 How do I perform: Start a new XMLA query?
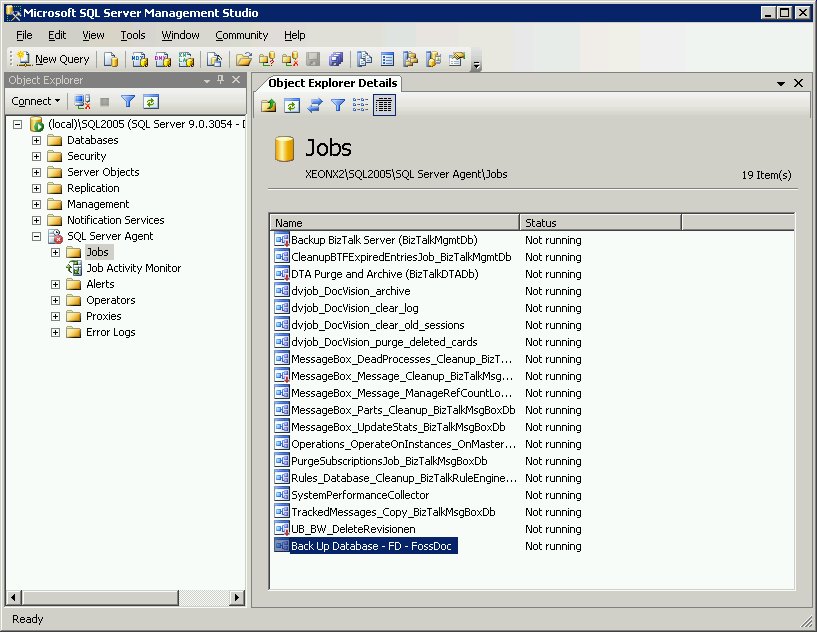[x=186, y=59]
